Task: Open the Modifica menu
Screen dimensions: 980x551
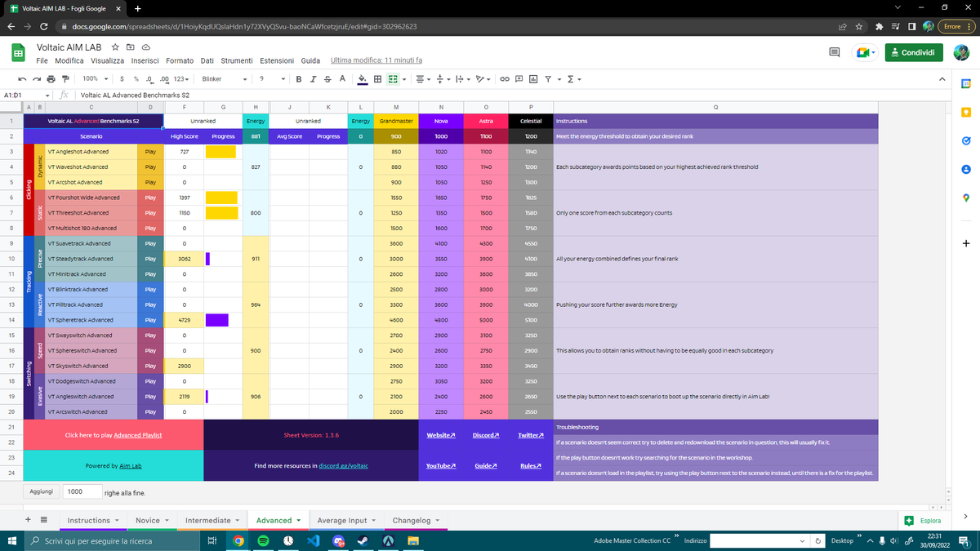Action: [69, 60]
